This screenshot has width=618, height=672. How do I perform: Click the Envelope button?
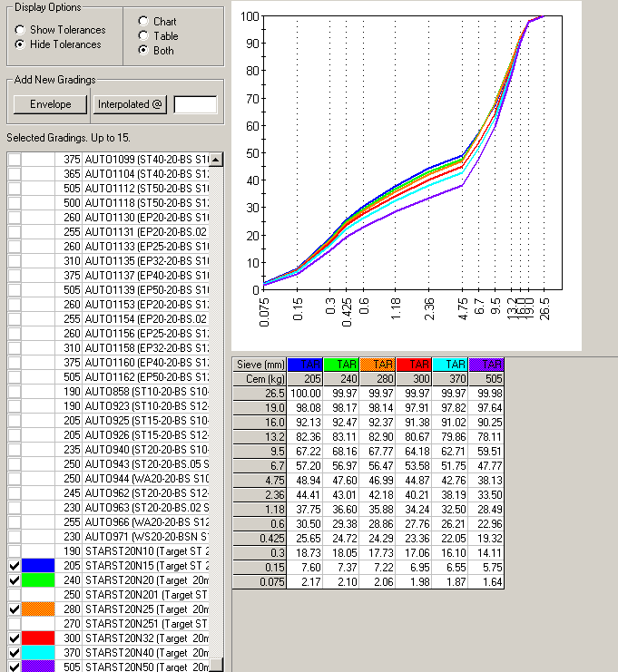(51, 104)
